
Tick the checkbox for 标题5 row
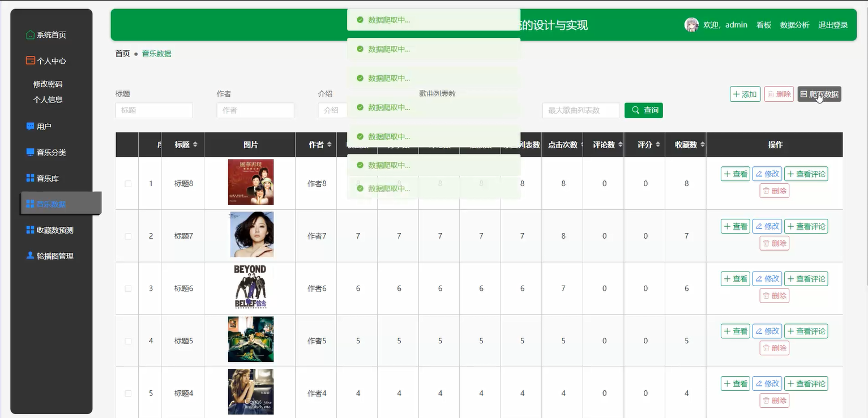coord(128,341)
